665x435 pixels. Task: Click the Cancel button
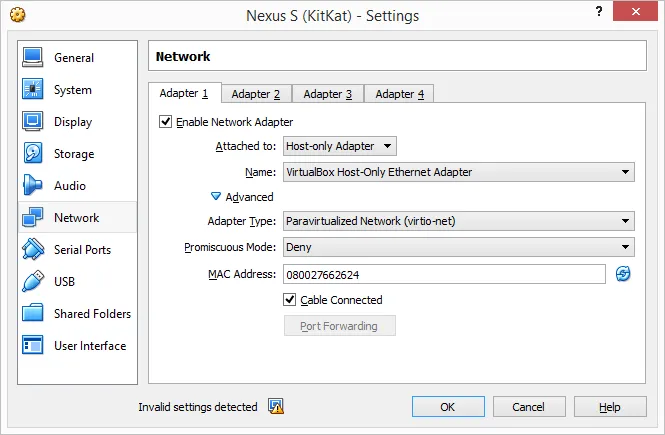pyautogui.click(x=529, y=407)
